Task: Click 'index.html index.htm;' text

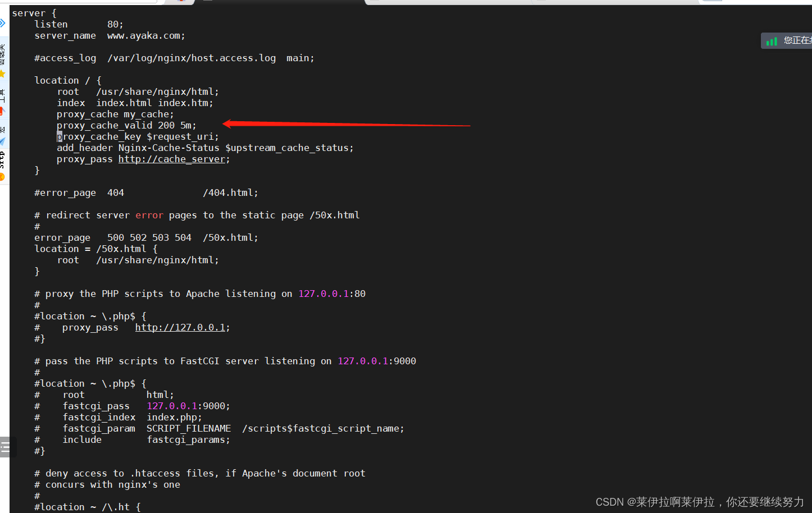Action: point(154,103)
